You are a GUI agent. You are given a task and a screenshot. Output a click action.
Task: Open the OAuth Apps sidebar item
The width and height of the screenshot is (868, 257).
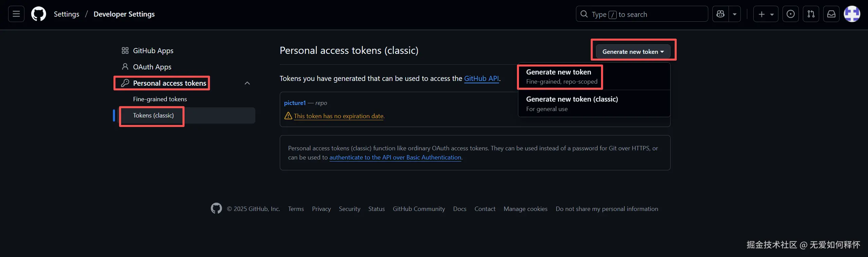click(152, 67)
